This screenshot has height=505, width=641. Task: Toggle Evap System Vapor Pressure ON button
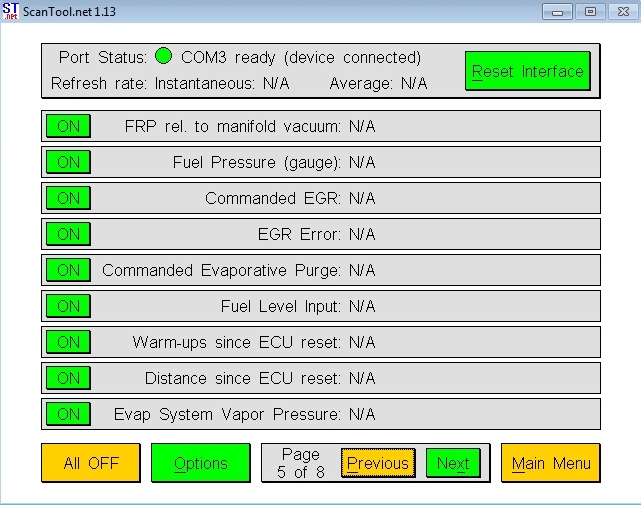coord(68,414)
